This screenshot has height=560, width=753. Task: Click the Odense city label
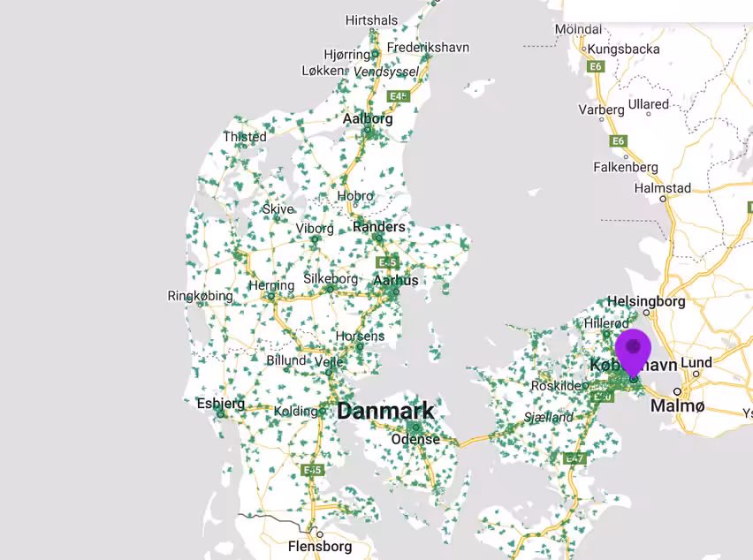[415, 439]
